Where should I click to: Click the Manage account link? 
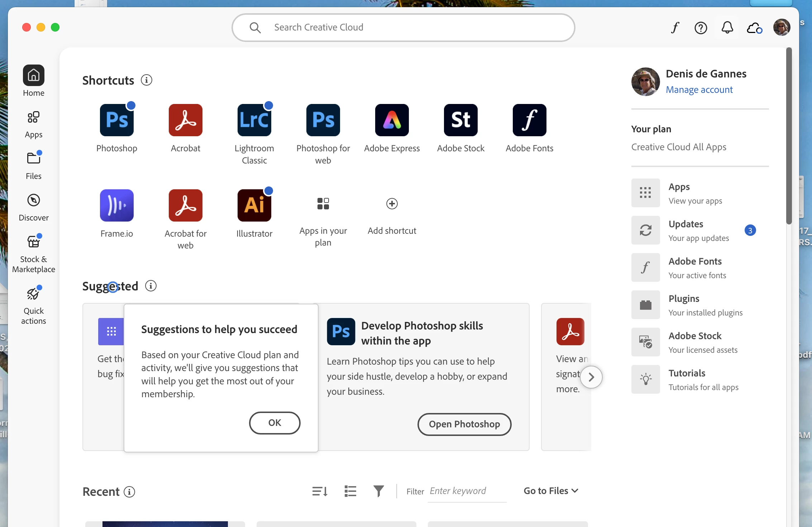699,90
